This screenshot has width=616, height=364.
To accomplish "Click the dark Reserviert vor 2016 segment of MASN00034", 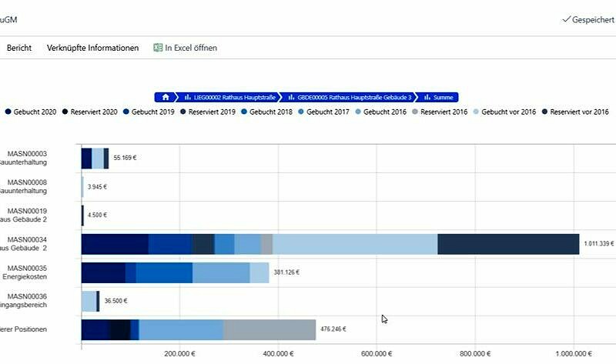I will tap(508, 244).
